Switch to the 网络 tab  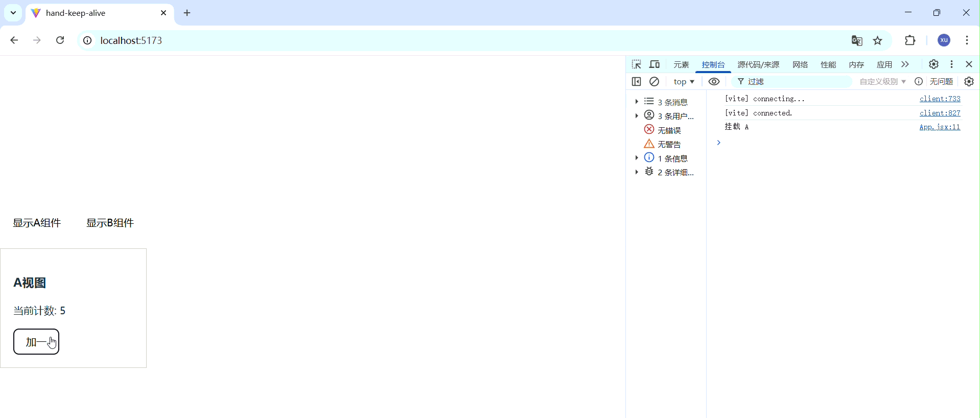click(x=800, y=65)
